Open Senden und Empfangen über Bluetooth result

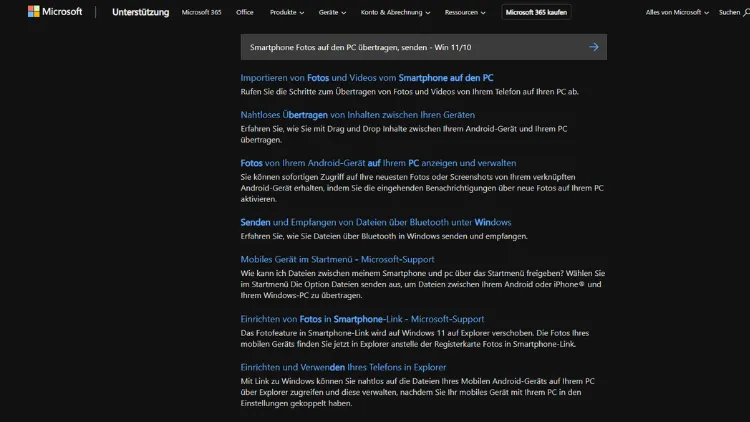tap(375, 222)
